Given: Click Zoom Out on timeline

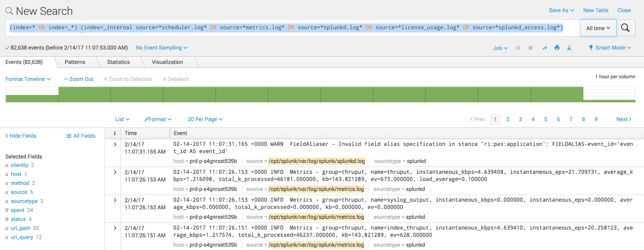Looking at the screenshot, I should click(78, 79).
